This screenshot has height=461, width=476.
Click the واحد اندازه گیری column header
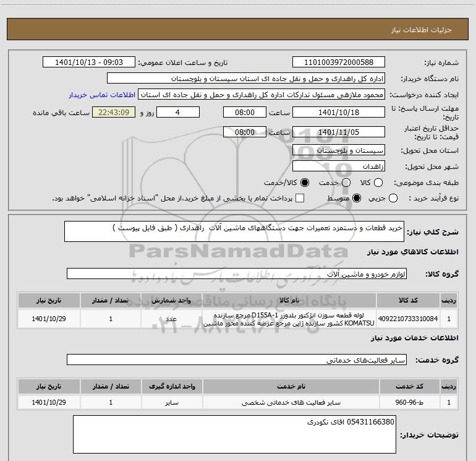[x=172, y=386]
